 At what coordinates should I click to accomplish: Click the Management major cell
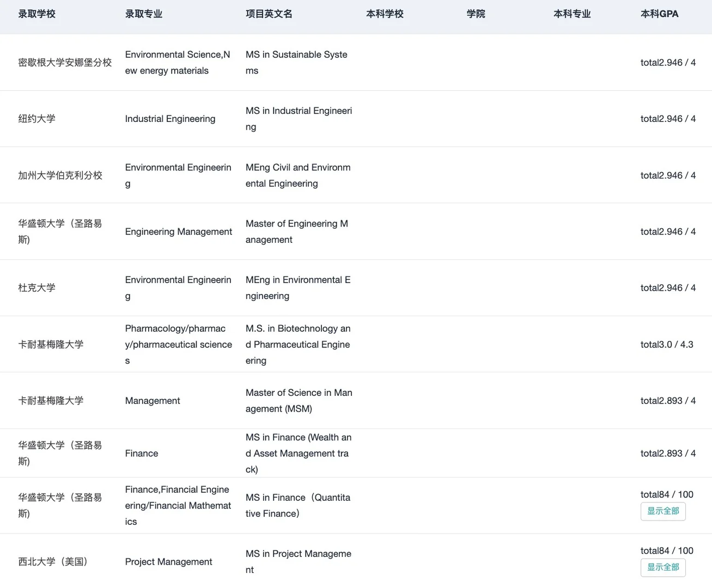coord(153,401)
